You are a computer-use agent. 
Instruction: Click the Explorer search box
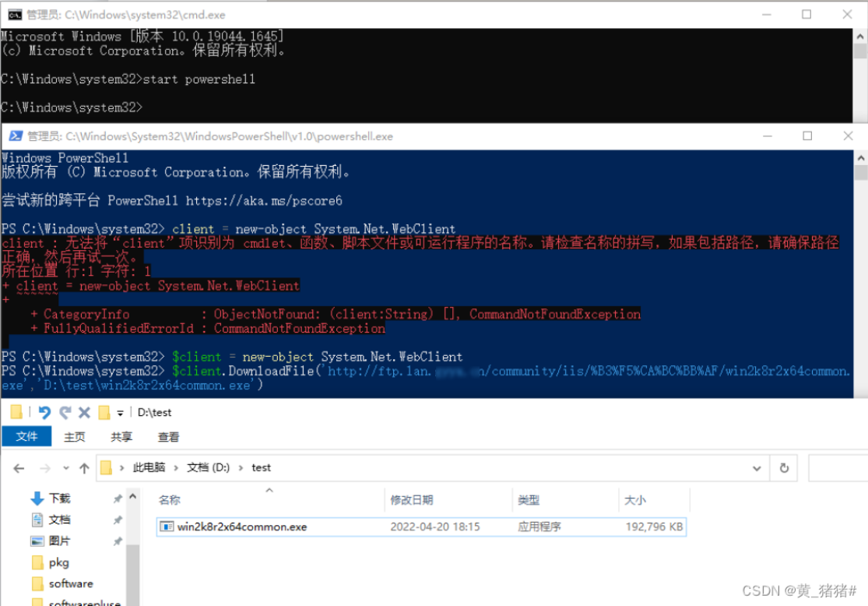click(x=838, y=469)
